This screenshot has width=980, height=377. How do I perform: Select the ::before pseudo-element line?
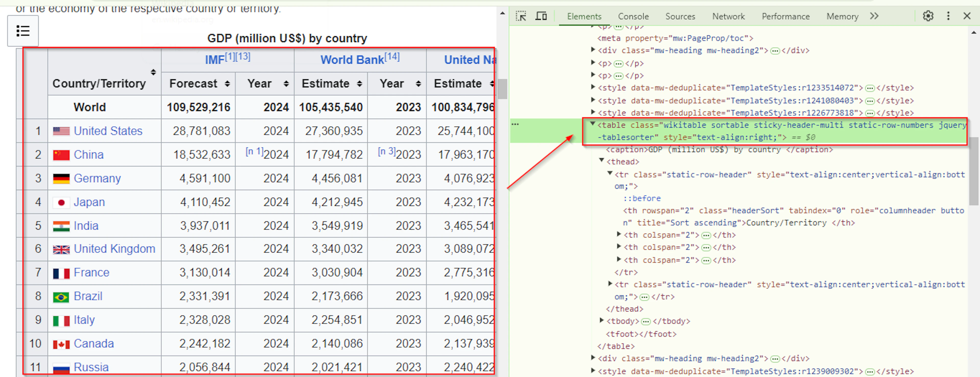pos(641,198)
